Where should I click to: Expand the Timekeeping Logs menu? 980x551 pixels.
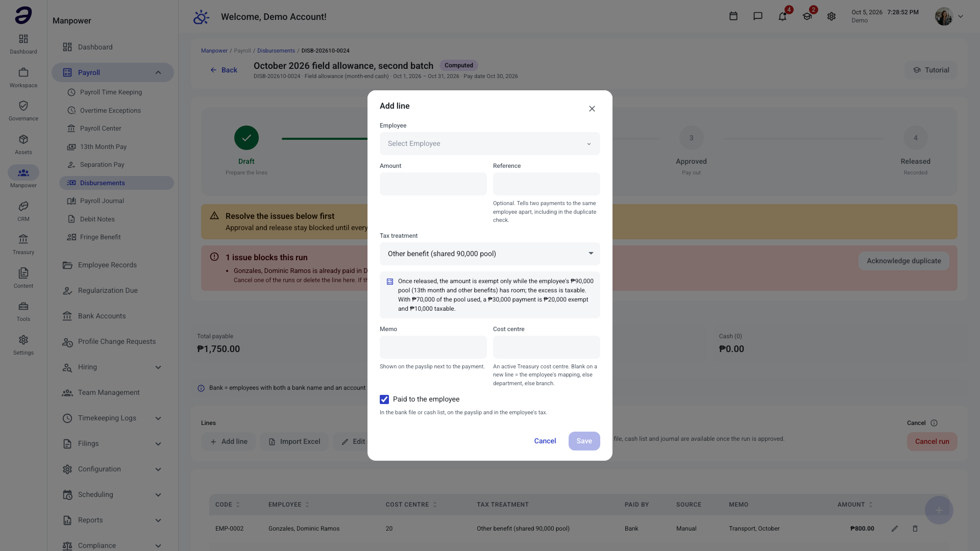pyautogui.click(x=158, y=418)
